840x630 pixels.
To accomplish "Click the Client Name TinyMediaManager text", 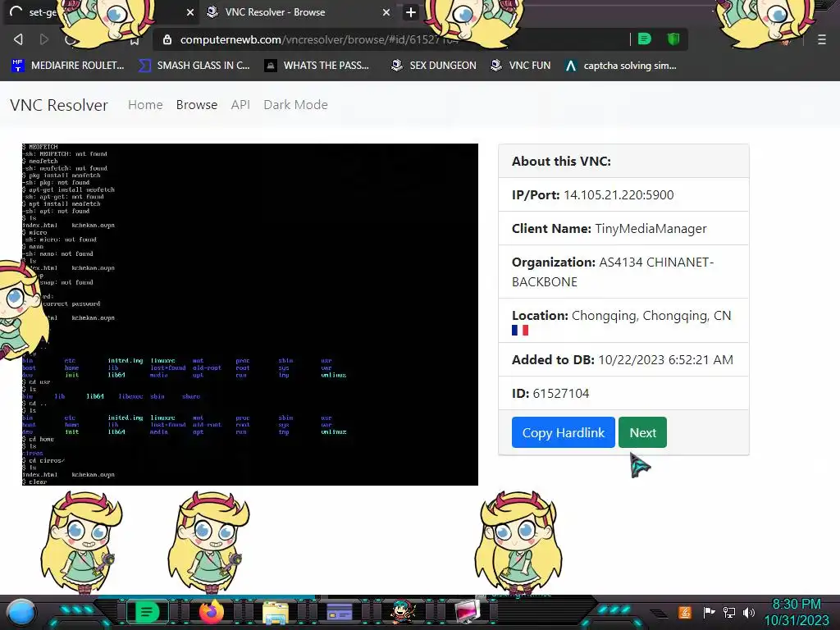I will point(651,229).
